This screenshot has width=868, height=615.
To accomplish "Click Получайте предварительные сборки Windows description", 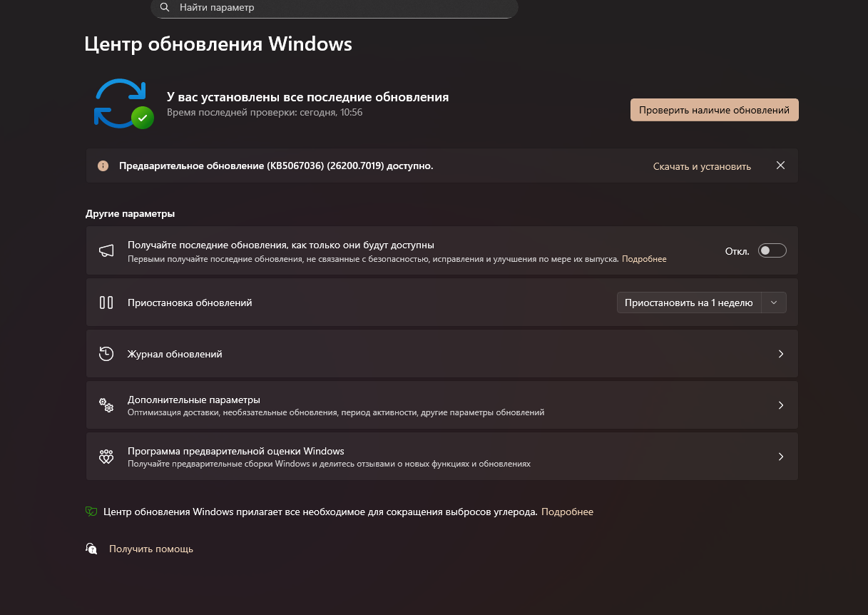I will [x=330, y=464].
